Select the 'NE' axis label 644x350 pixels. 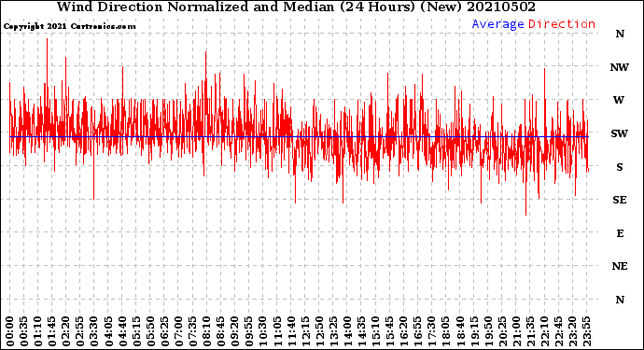pyautogui.click(x=620, y=267)
